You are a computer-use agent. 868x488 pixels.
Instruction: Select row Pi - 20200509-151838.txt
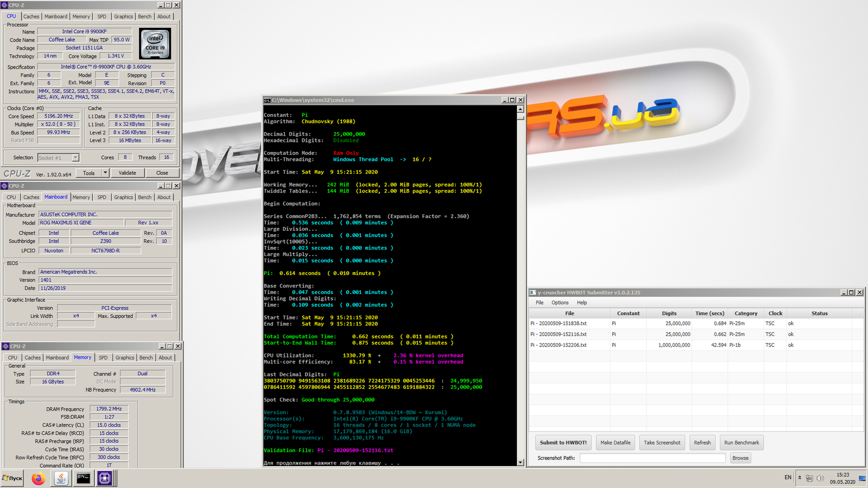[696, 324]
